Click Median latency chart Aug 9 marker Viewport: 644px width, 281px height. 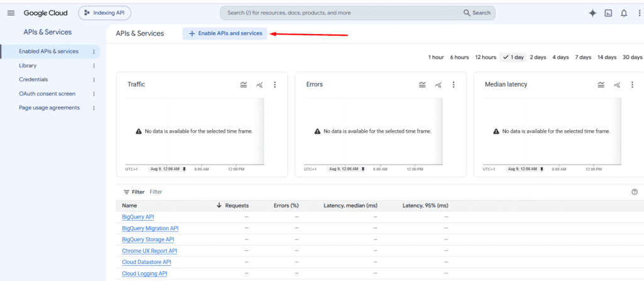click(525, 169)
